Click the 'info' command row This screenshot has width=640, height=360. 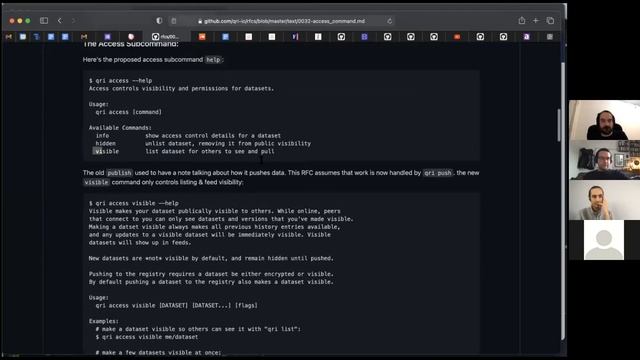click(188, 136)
